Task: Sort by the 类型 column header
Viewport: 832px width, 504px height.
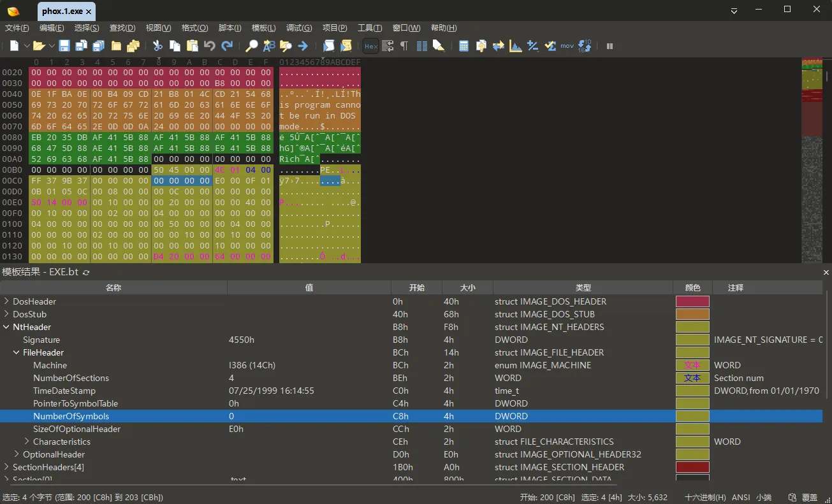Action: pyautogui.click(x=583, y=288)
